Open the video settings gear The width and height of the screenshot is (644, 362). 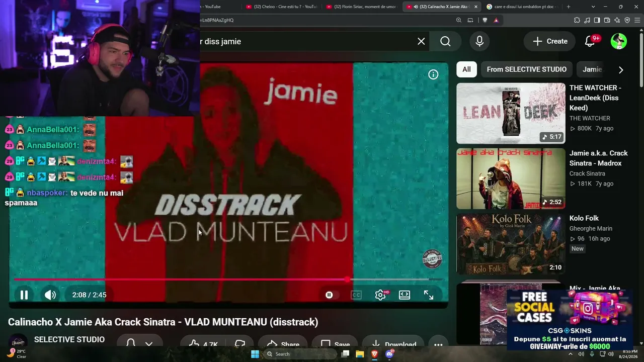click(x=381, y=295)
